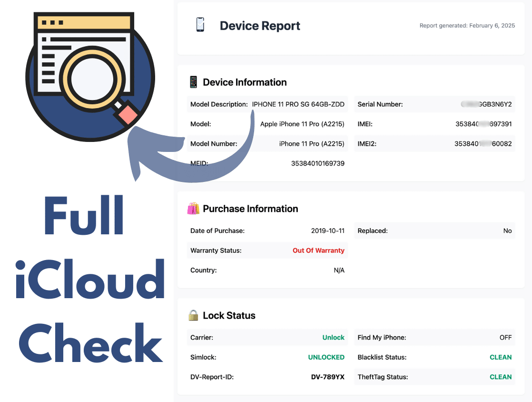Click the 'Blacklist Status:' label
Image resolution: width=532 pixels, height=402 pixels.
(382, 357)
